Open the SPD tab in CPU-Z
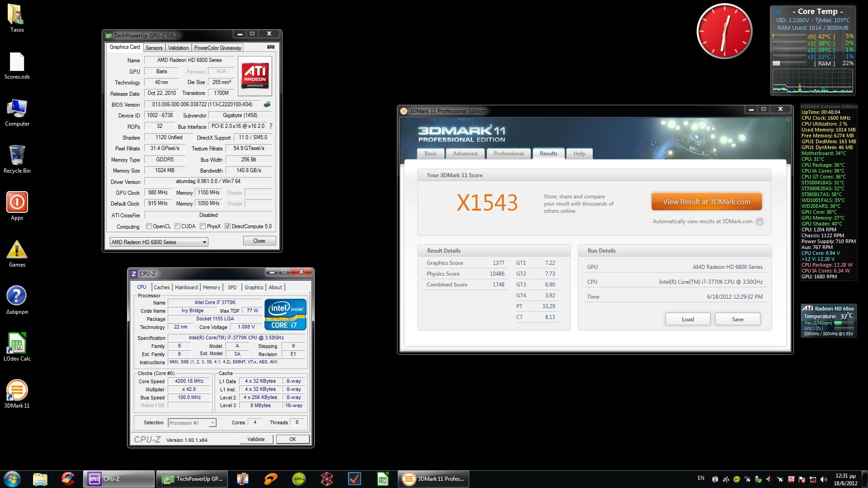 (232, 287)
